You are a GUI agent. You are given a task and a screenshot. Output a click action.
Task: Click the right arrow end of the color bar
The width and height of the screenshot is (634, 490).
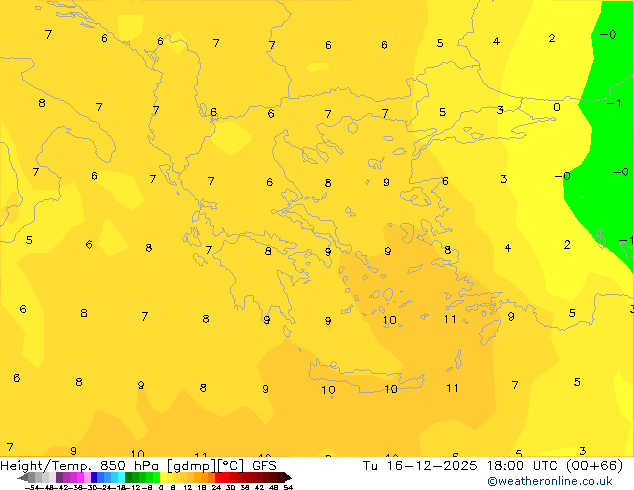(288, 477)
